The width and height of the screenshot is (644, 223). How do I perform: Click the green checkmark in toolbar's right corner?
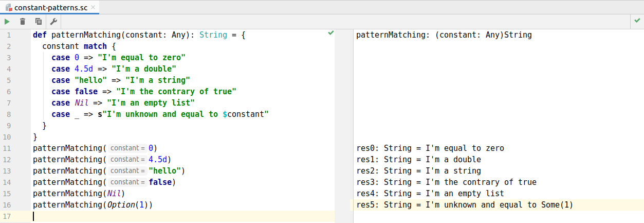tap(637, 21)
